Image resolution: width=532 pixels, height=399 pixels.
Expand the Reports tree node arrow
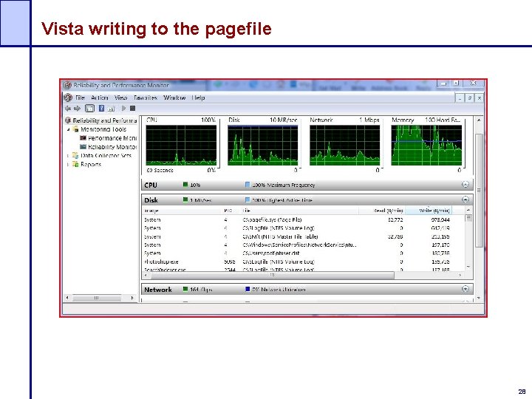point(68,164)
